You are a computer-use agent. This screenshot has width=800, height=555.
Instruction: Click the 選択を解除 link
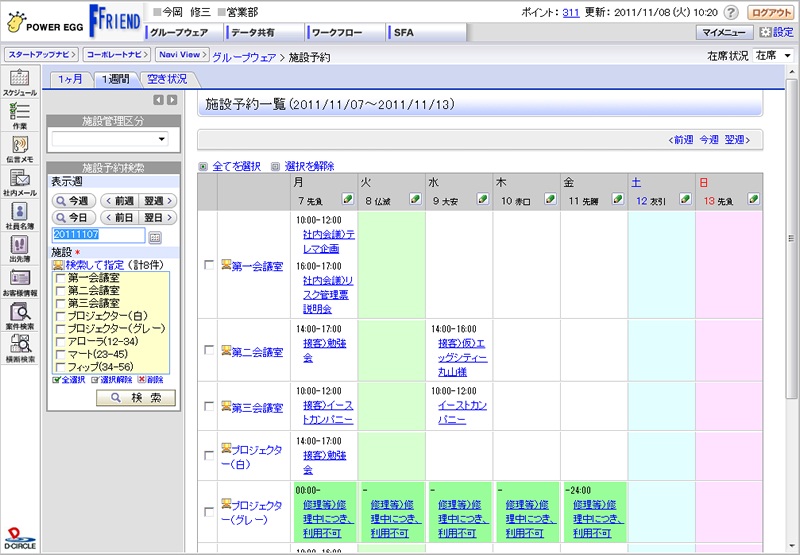pos(309,166)
